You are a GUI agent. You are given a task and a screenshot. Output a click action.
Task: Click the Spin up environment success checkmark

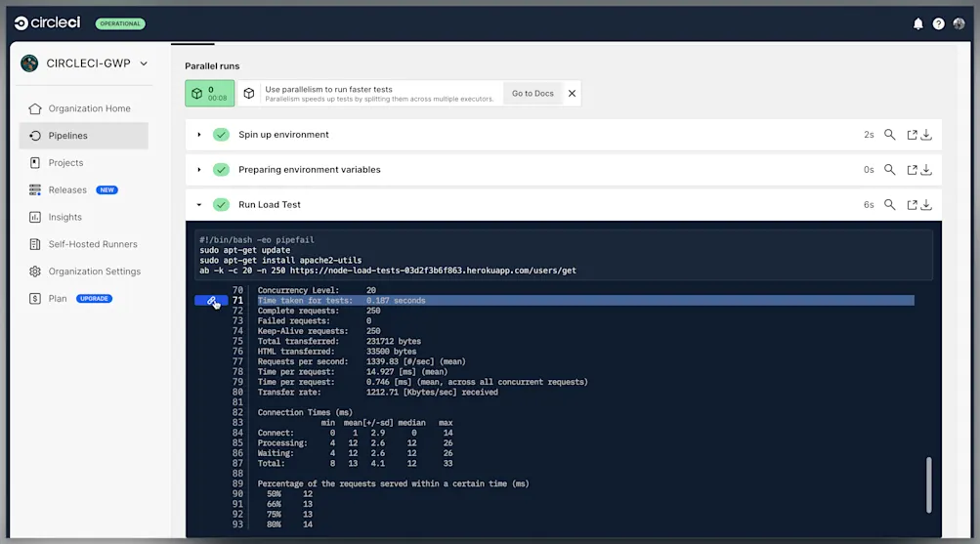221,134
